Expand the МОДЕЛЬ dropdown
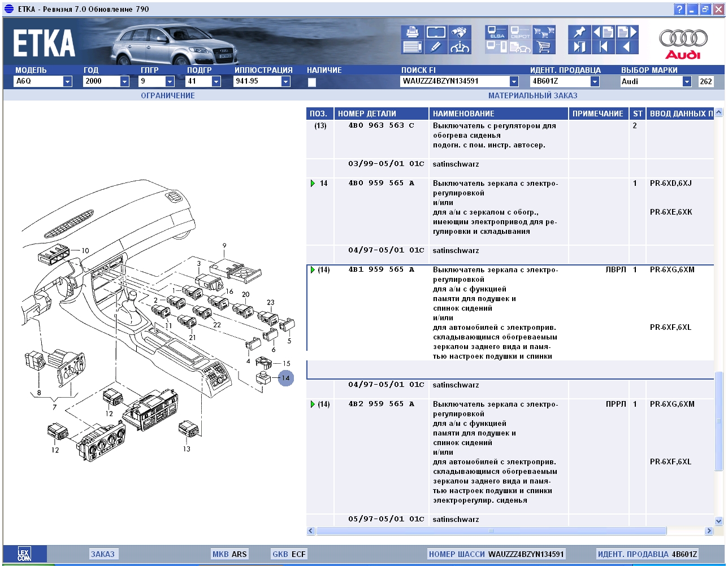This screenshot has width=728, height=566. click(67, 81)
